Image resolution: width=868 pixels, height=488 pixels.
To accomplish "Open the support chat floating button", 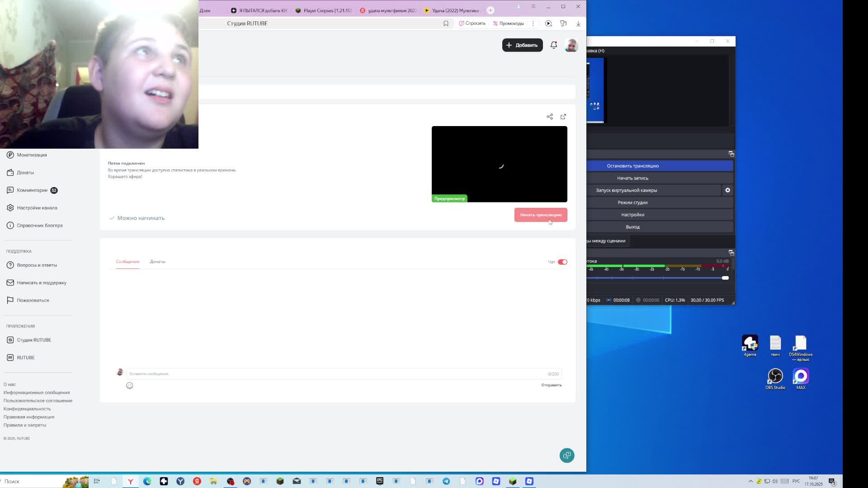I will coord(566,455).
